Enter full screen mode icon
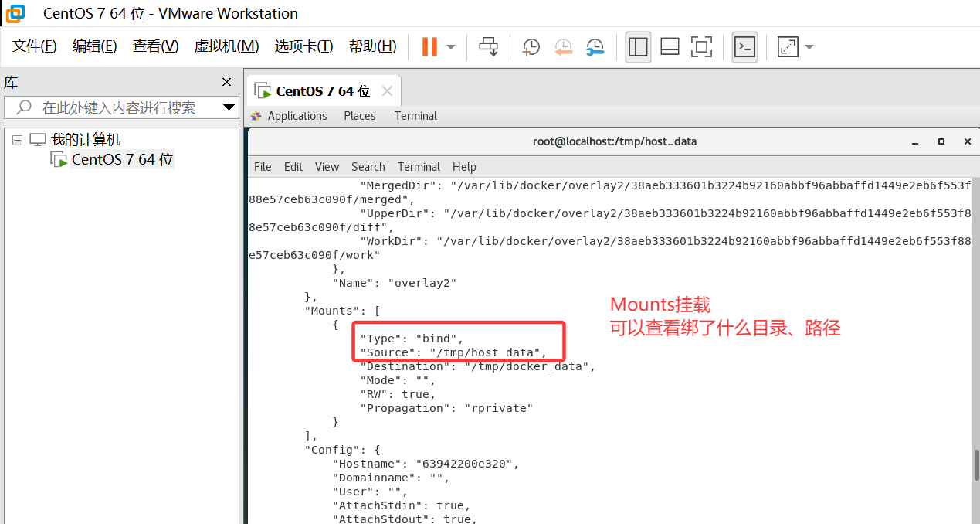Viewport: 980px width, 524px height. (x=701, y=46)
